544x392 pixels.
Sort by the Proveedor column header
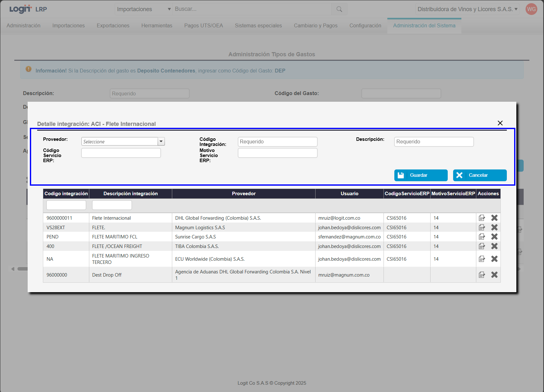(x=243, y=194)
